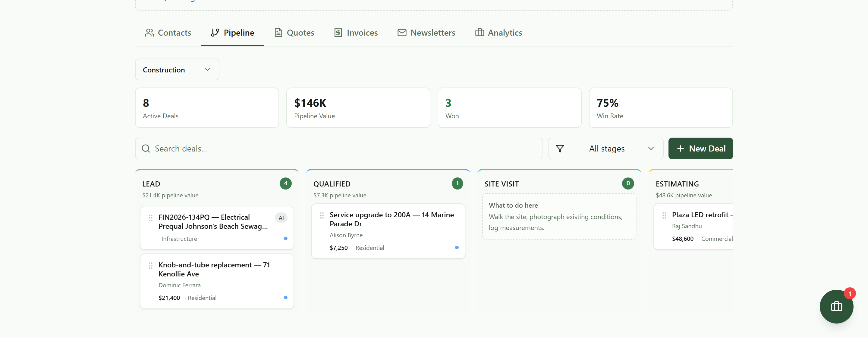This screenshot has height=338, width=868.
Task: Click the Invoices receipt icon
Action: click(x=338, y=33)
